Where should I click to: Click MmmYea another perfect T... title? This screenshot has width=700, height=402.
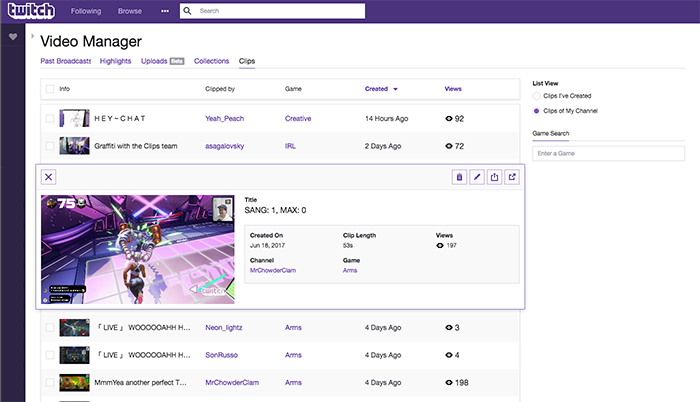coord(140,382)
